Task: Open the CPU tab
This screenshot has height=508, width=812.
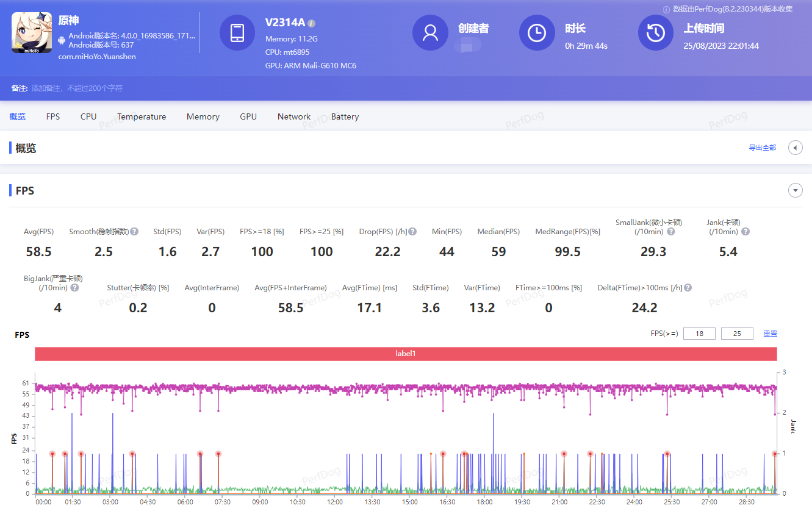Action: tap(88, 116)
